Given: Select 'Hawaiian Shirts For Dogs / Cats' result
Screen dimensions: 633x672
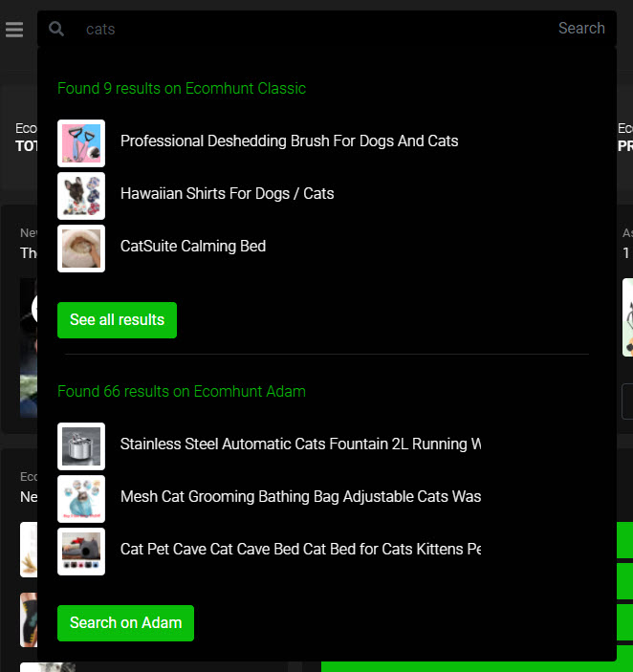Looking at the screenshot, I should click(228, 194).
